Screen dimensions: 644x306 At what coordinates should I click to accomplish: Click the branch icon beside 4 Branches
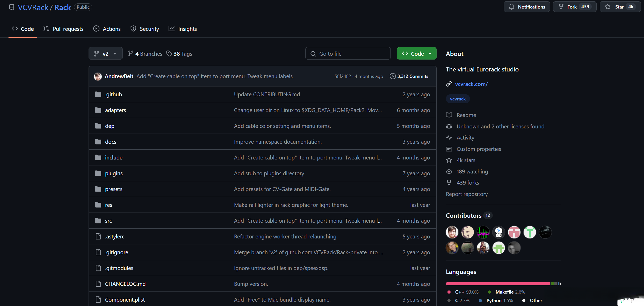(131, 54)
